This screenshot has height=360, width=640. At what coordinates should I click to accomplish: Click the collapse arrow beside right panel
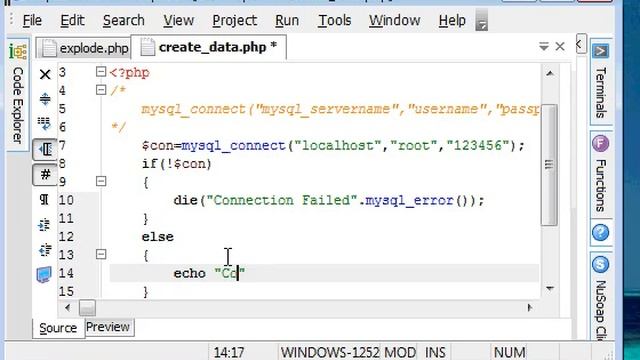click(580, 44)
